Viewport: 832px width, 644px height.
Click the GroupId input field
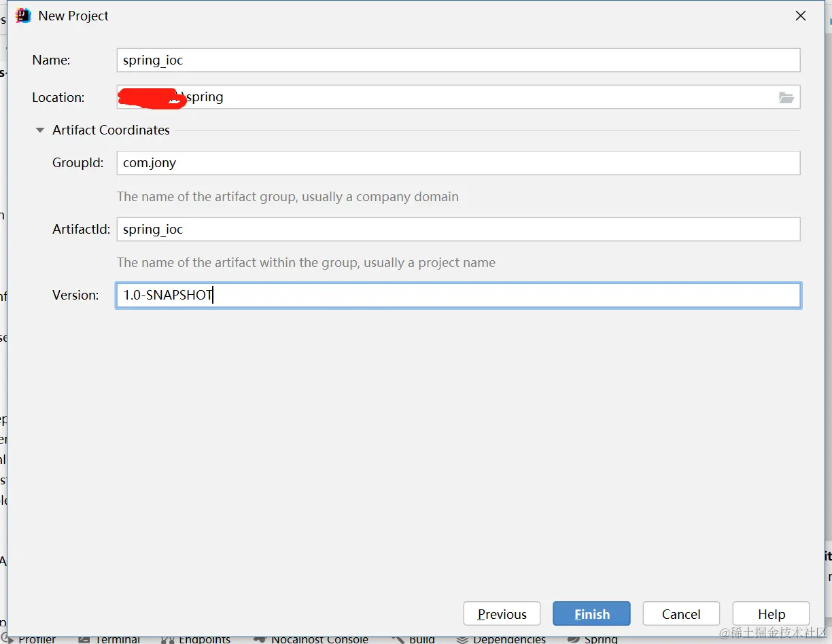coord(458,163)
